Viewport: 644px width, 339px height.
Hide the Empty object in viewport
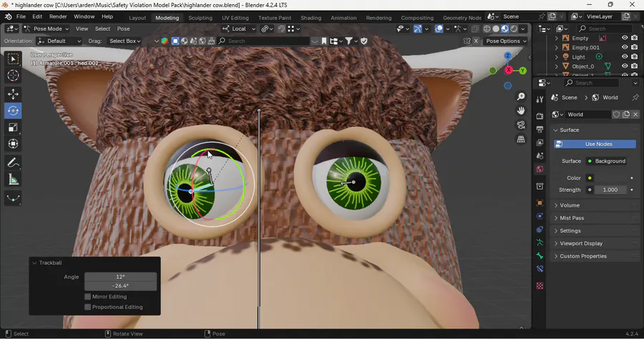click(x=625, y=38)
